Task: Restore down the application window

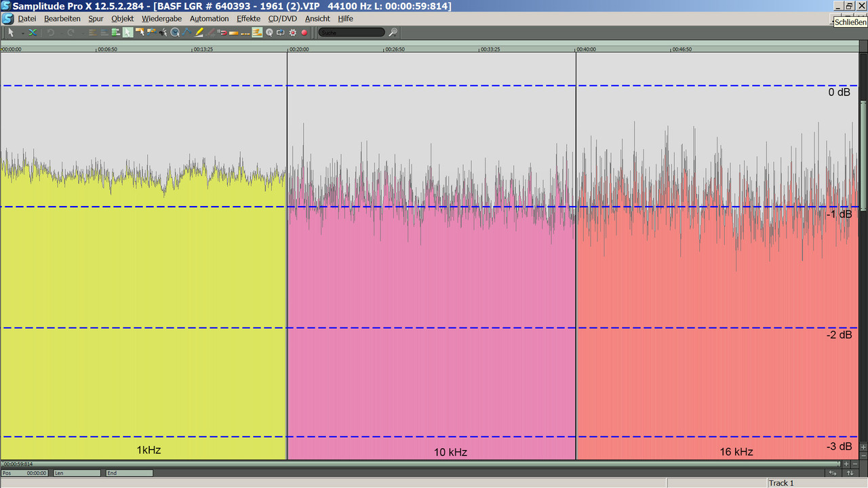Action: pos(849,5)
